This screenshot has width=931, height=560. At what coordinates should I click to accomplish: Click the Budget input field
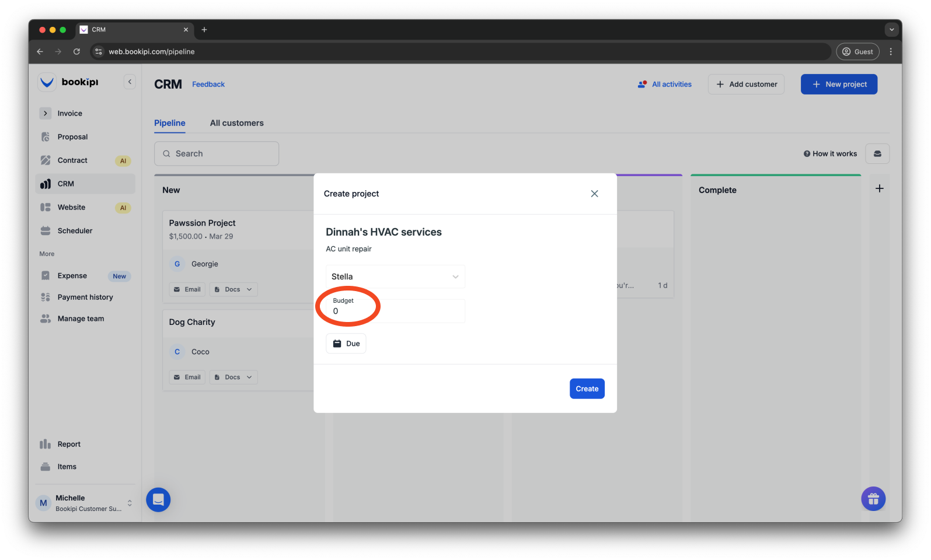(x=395, y=311)
